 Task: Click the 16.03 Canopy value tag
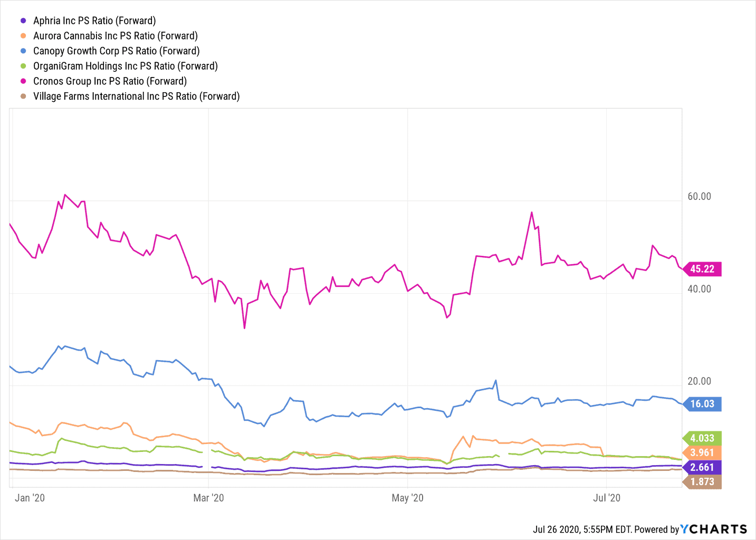[703, 404]
